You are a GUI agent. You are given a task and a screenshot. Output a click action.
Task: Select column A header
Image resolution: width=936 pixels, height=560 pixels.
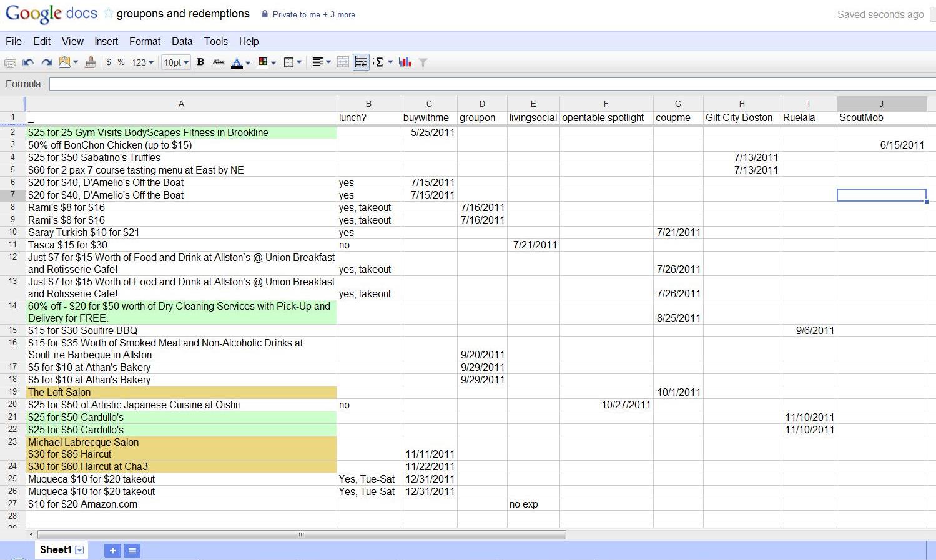181,104
